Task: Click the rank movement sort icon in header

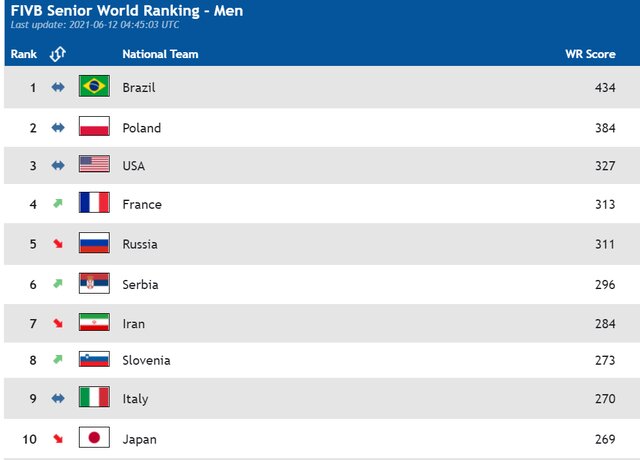Action: coord(58,54)
